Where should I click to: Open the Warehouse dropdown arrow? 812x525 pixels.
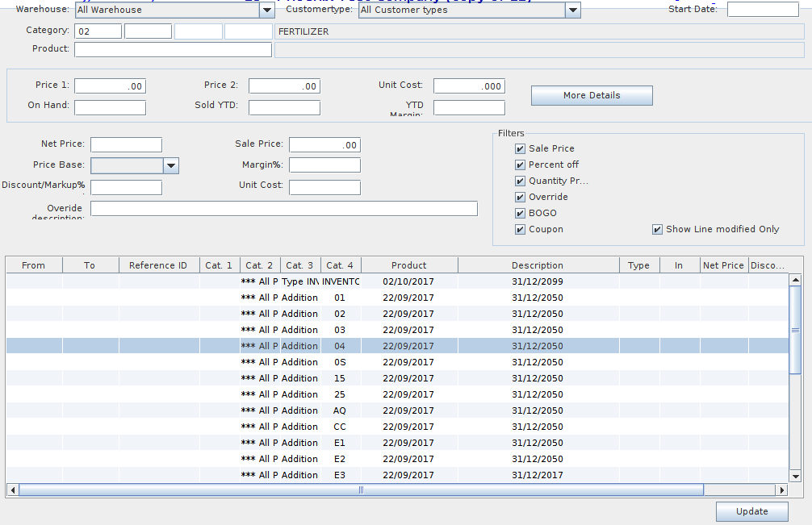coord(267,10)
